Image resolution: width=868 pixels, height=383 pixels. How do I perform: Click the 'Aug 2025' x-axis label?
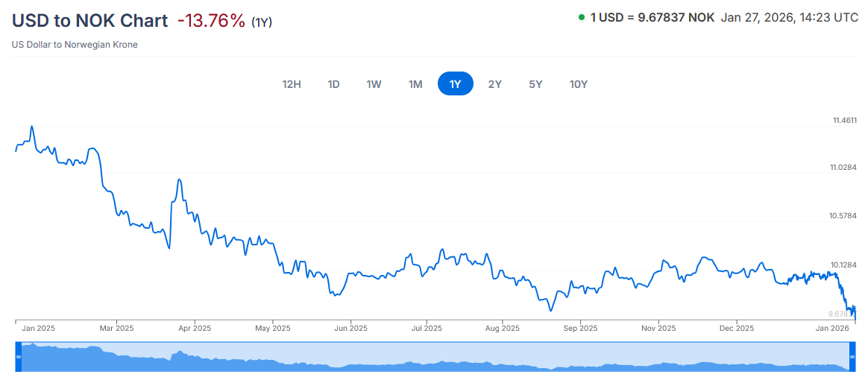[x=502, y=328]
